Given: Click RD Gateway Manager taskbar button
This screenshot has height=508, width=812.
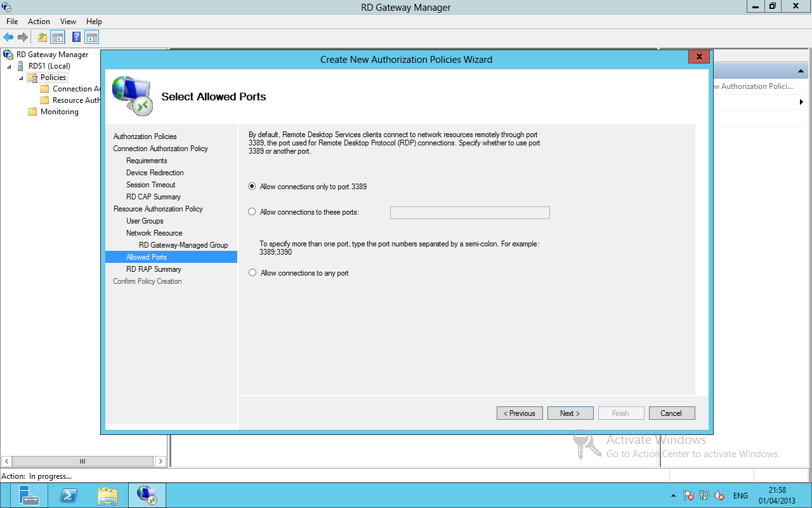Looking at the screenshot, I should (x=147, y=495).
